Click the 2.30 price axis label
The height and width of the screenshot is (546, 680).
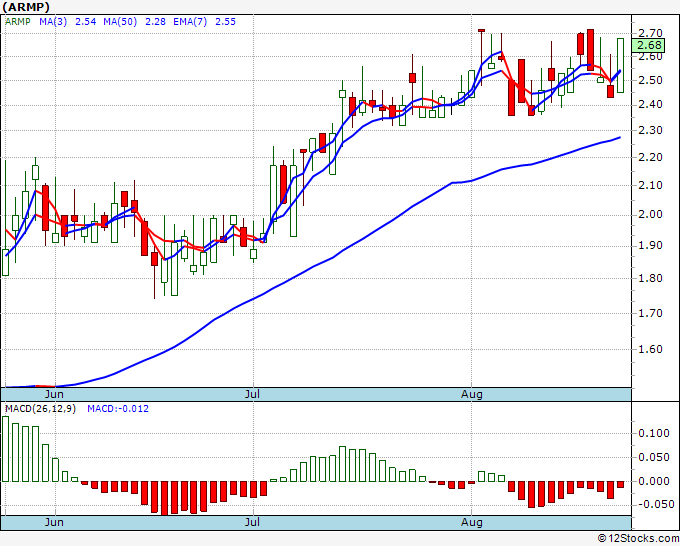pyautogui.click(x=650, y=130)
